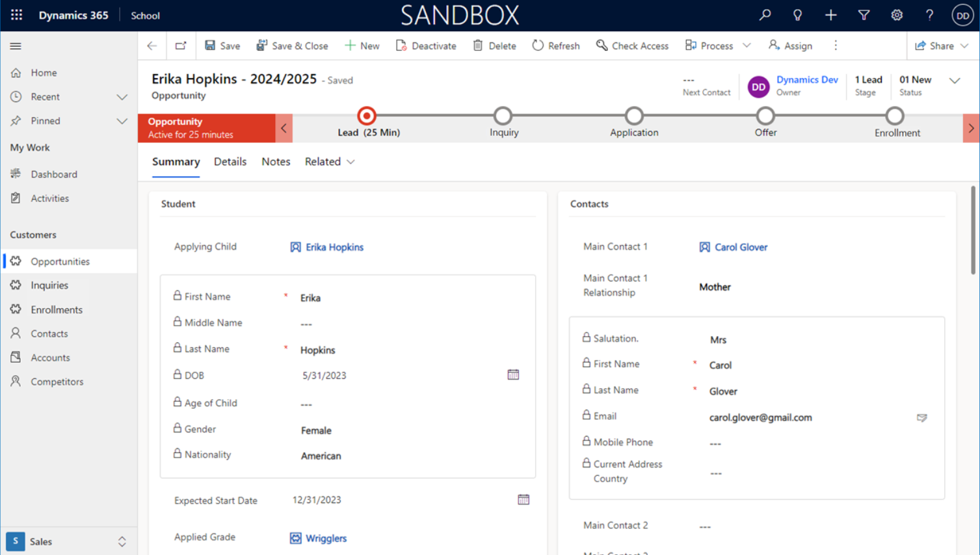This screenshot has width=980, height=555.
Task: Click the vertical scrollbar on the form
Action: tap(973, 231)
